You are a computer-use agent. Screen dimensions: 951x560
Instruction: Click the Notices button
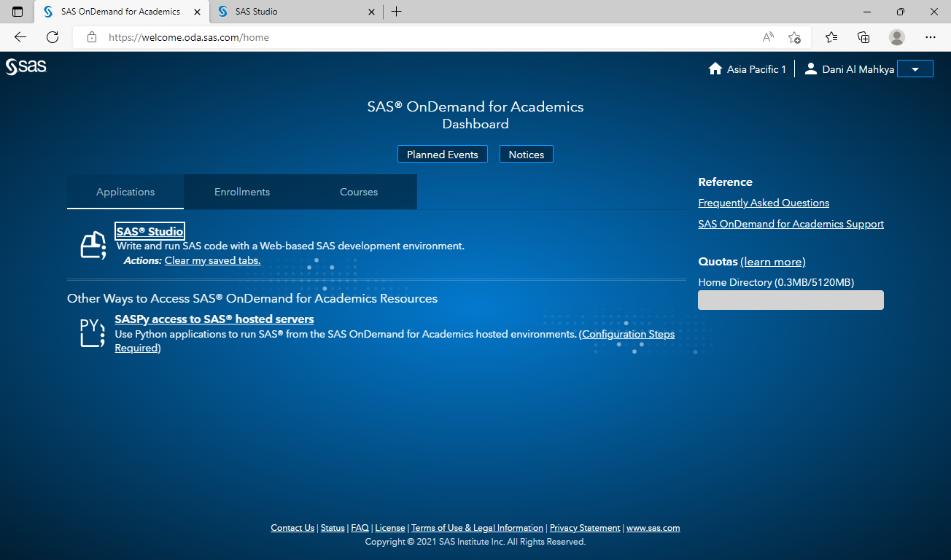click(x=527, y=154)
